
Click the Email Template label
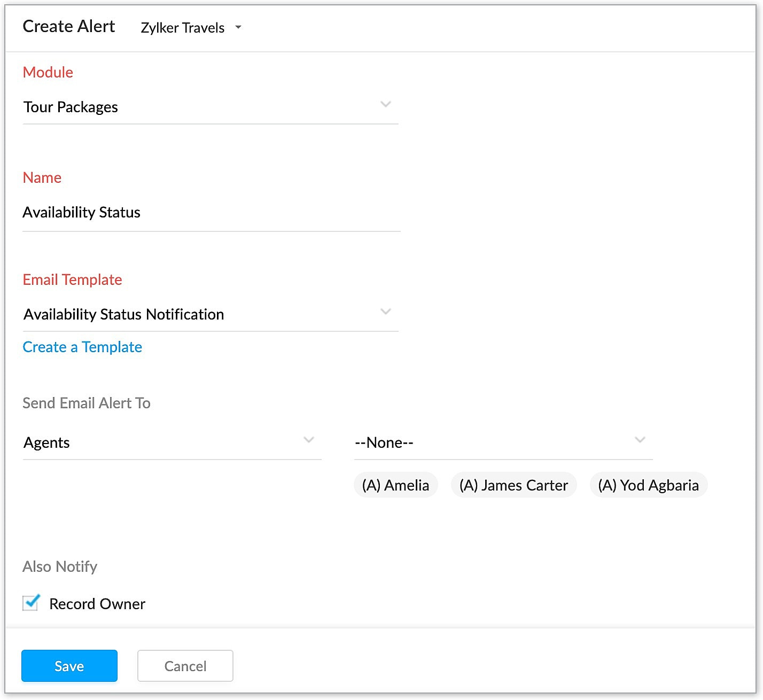coord(72,279)
